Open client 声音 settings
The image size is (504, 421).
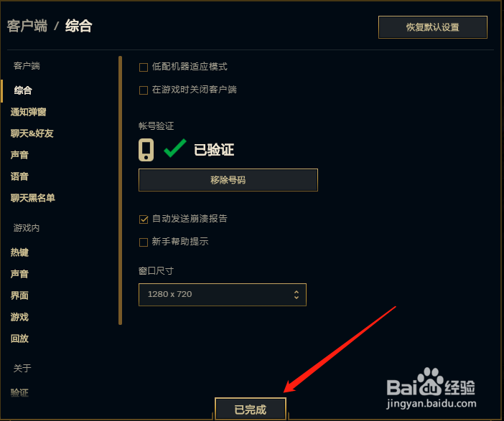click(19, 155)
